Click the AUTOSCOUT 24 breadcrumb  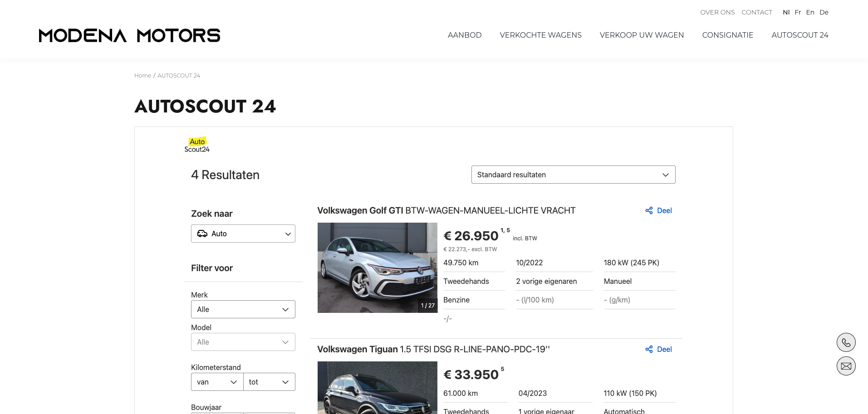179,76
